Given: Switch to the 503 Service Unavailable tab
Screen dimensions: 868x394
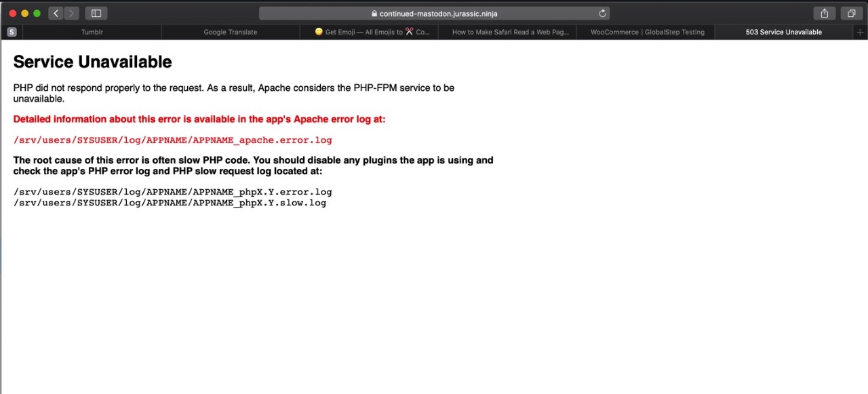Looking at the screenshot, I should (784, 32).
